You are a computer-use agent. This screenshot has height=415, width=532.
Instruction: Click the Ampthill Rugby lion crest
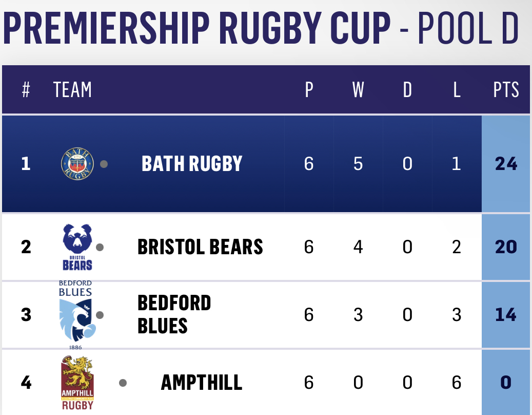pyautogui.click(x=77, y=383)
